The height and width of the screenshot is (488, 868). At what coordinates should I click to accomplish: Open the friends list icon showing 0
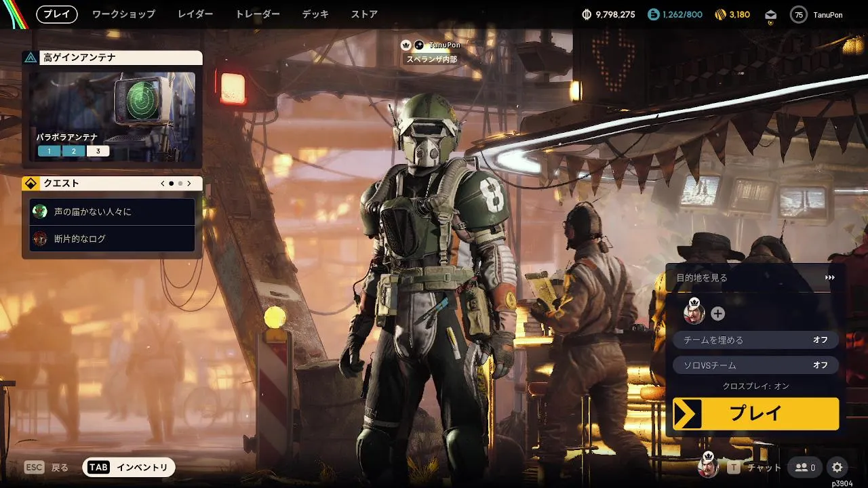coord(805,468)
